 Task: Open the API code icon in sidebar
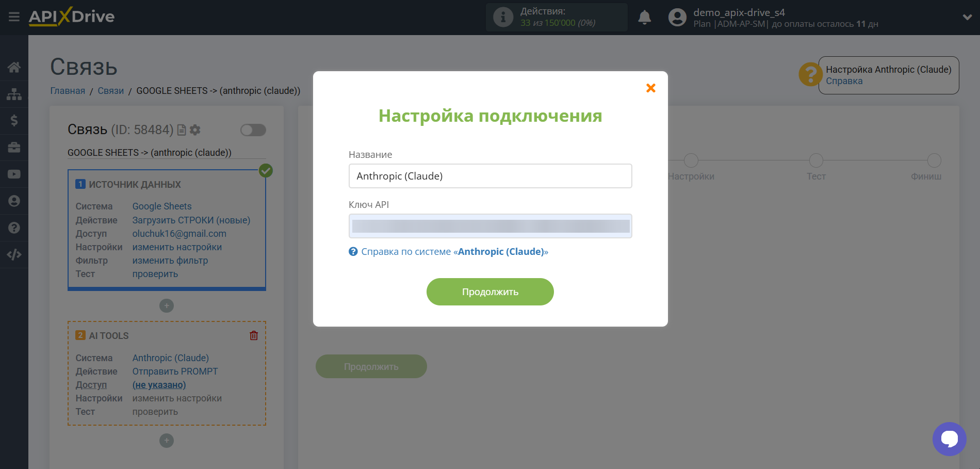14,254
